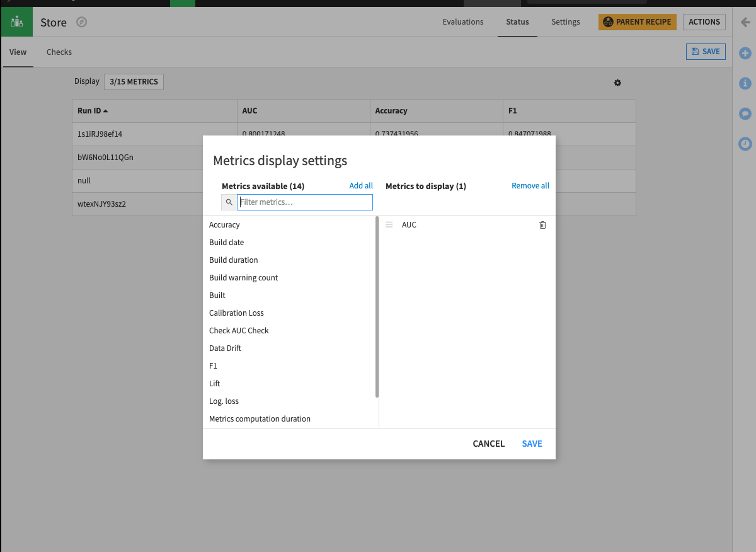The image size is (756, 552).
Task: Click the plus icon in right sidebar
Action: 745,54
